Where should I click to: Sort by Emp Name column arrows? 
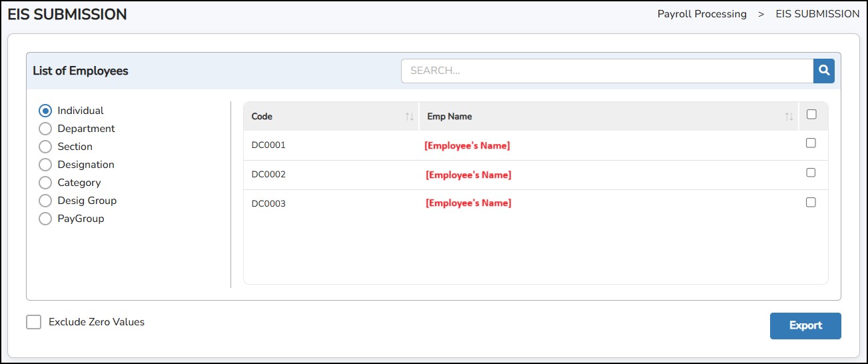pyautogui.click(x=789, y=117)
